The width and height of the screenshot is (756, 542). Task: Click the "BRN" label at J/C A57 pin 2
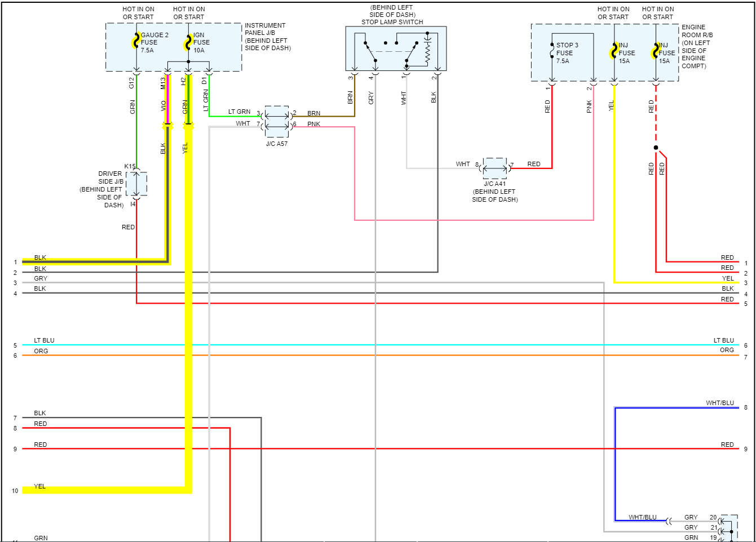314,113
